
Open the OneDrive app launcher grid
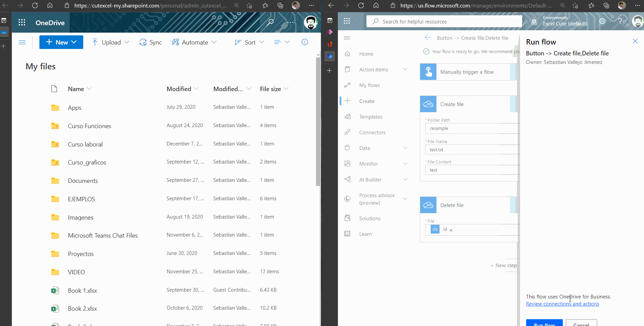[22, 22]
